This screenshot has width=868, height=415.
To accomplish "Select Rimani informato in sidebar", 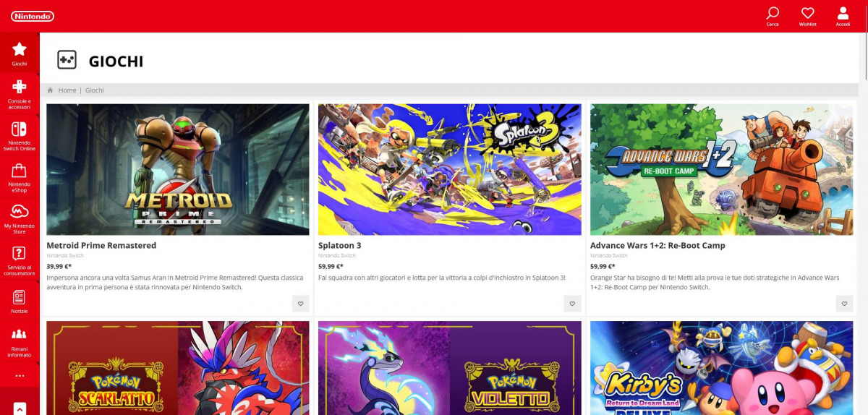I will (x=20, y=341).
